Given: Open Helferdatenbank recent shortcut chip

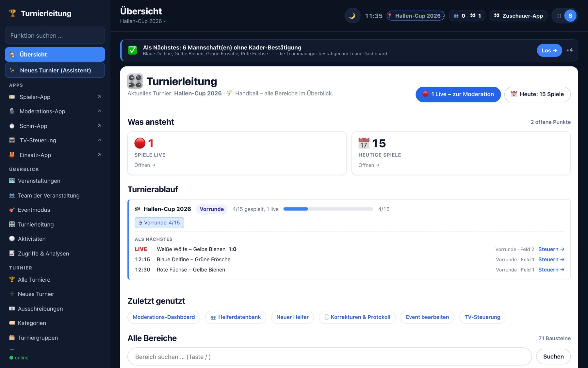Looking at the screenshot, I should coord(236,317).
